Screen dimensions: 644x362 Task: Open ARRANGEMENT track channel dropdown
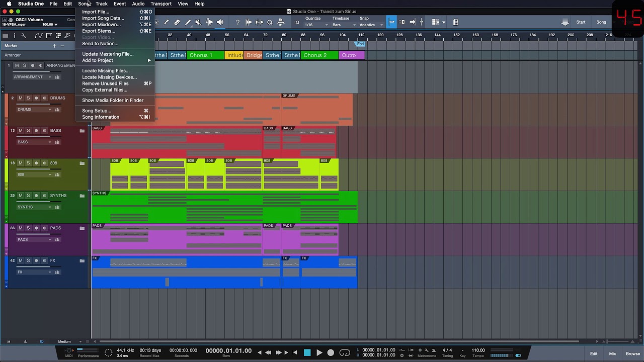point(32,77)
